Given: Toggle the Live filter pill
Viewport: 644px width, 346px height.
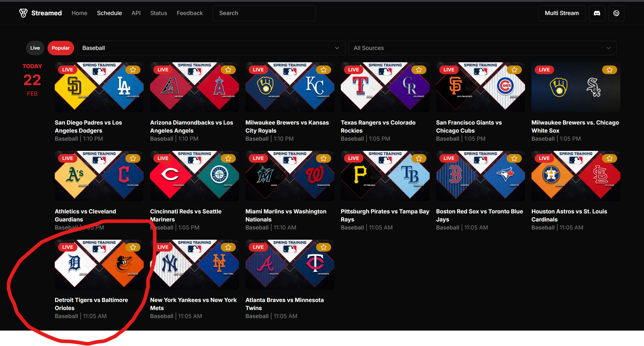Looking at the screenshot, I should click(x=35, y=48).
